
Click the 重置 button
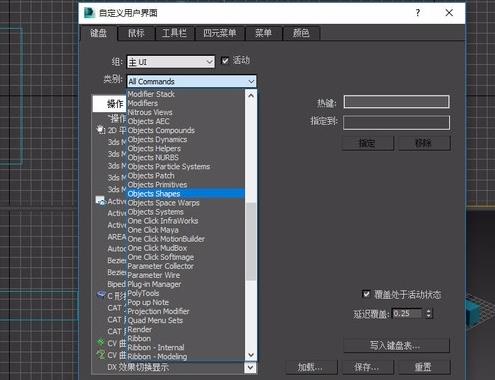click(x=424, y=367)
